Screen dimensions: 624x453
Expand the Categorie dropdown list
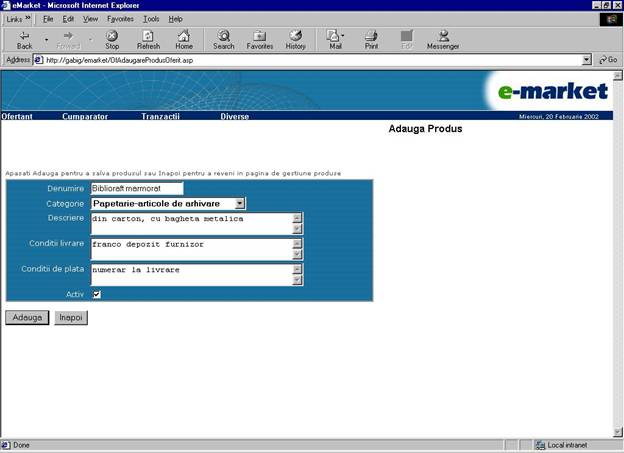point(240,204)
